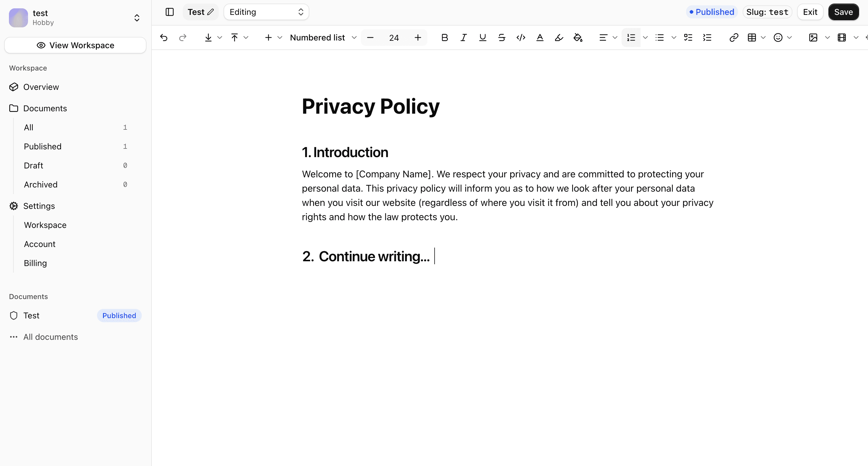Viewport: 868px width, 466px height.
Task: Save the document
Action: pyautogui.click(x=843, y=12)
